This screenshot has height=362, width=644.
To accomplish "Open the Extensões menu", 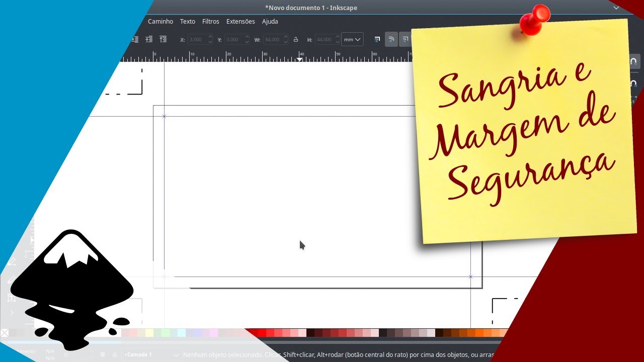I will pos(240,22).
